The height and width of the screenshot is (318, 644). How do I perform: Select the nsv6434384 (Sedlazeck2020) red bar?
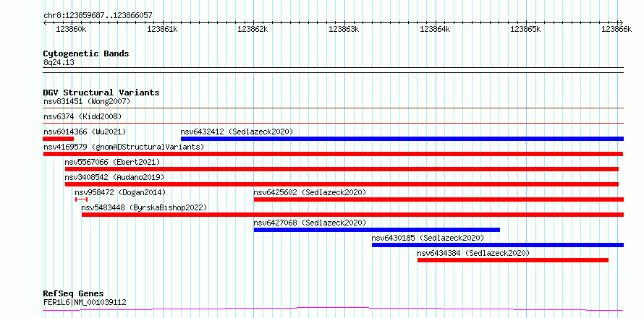(512, 260)
